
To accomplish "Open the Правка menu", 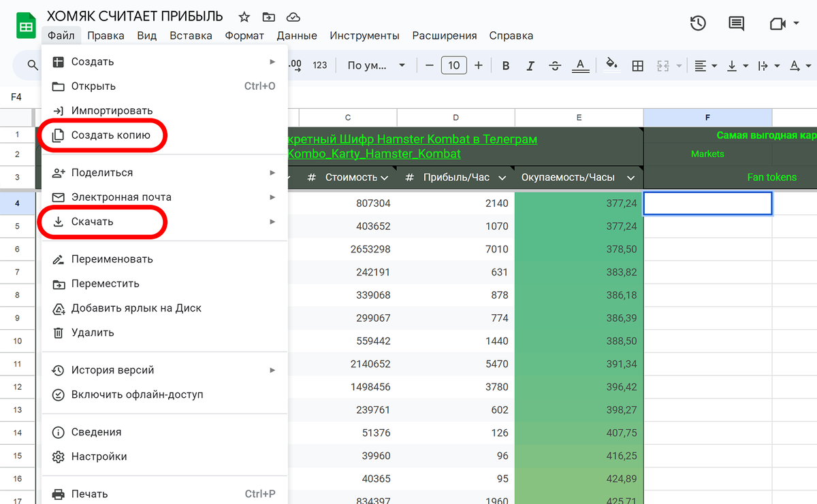I will coord(106,35).
